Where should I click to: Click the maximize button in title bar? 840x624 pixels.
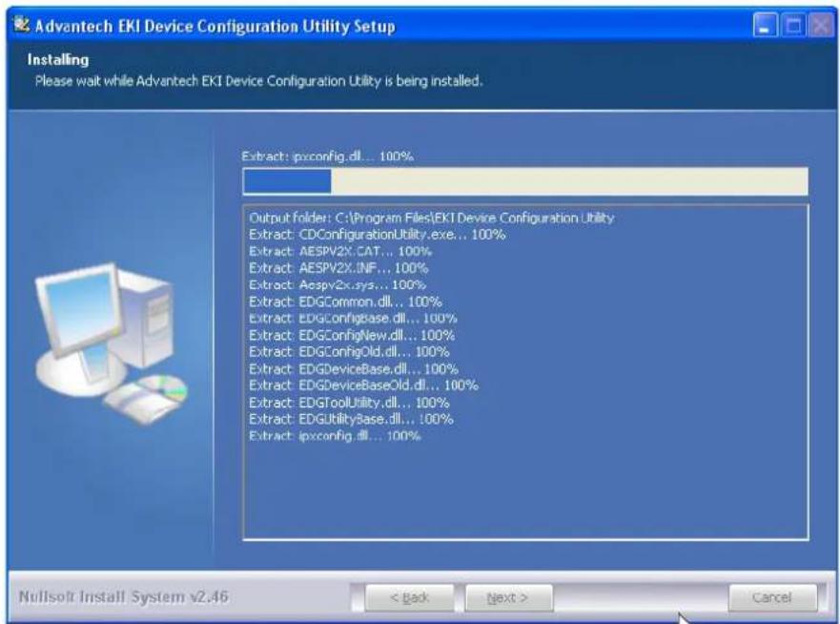point(793,25)
